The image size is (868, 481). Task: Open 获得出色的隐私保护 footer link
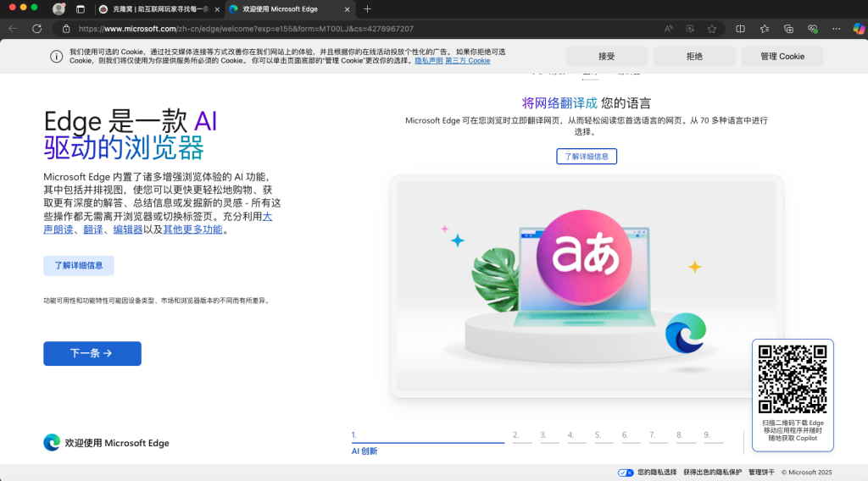pos(712,473)
